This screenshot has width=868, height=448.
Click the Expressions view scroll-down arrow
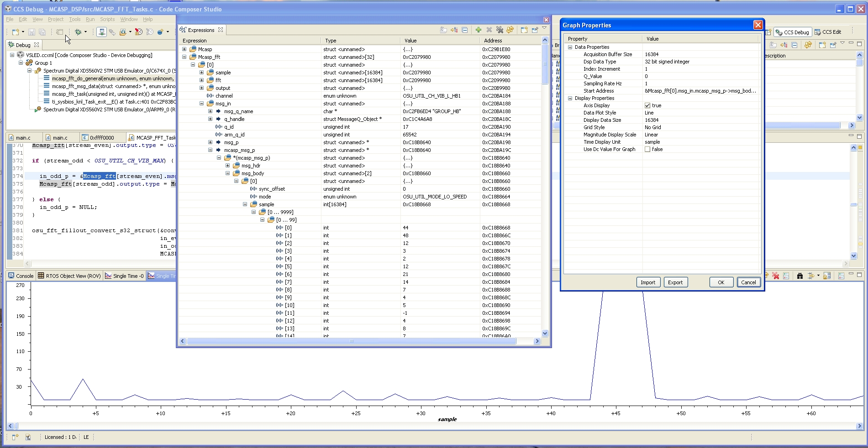coord(545,333)
